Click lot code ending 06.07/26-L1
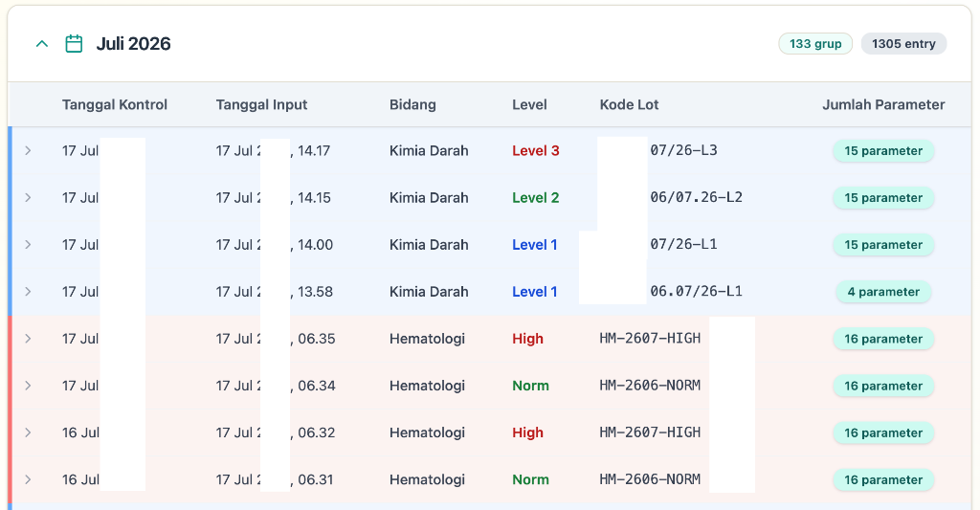This screenshot has width=980, height=510. click(x=697, y=291)
